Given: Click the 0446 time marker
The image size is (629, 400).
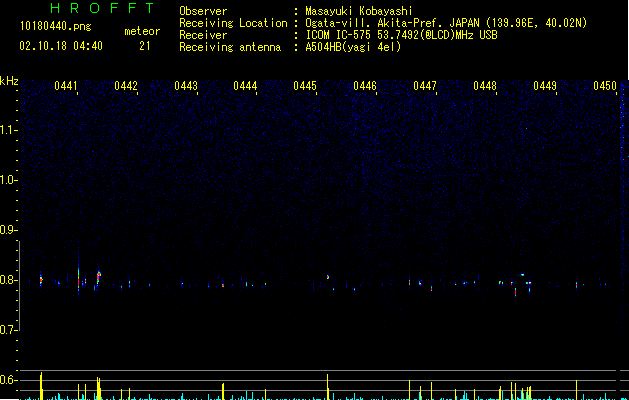Looking at the screenshot, I should tap(365, 86).
